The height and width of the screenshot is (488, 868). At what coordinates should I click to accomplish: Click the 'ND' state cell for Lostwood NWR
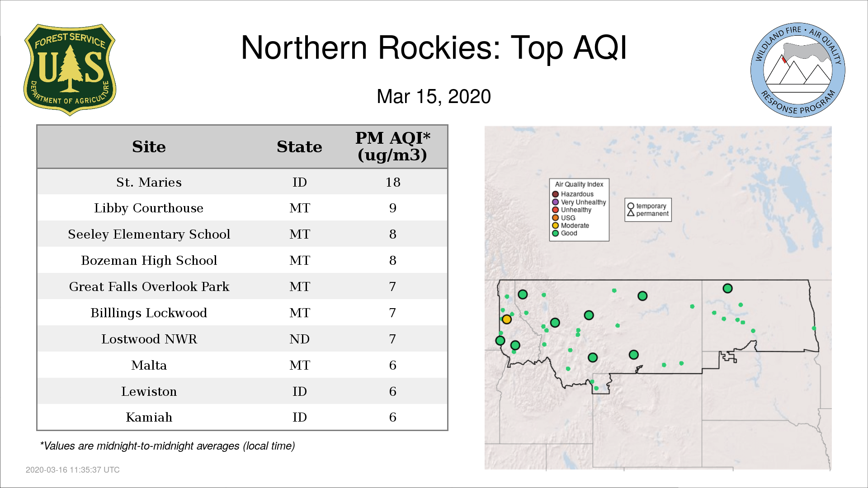coord(299,339)
